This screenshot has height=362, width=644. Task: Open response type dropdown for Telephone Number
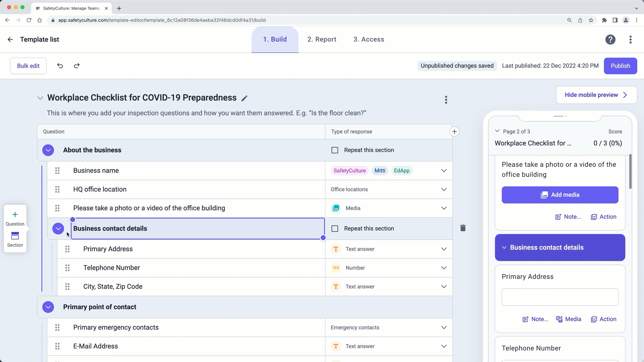click(x=444, y=268)
